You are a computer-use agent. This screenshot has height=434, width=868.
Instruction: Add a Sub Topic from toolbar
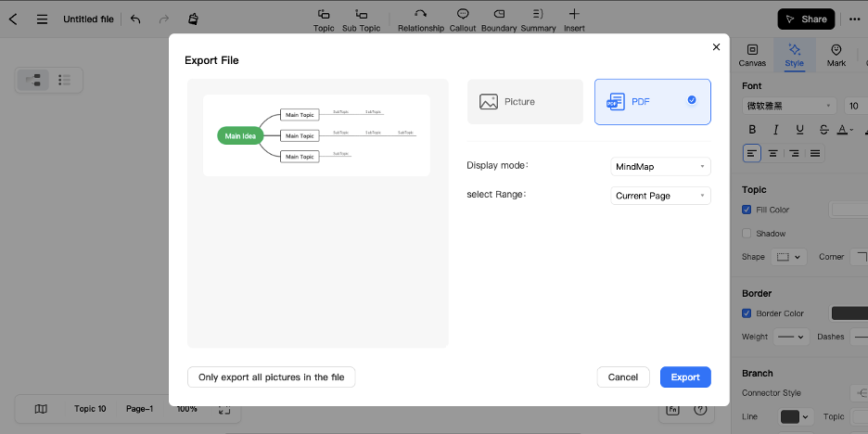click(361, 20)
